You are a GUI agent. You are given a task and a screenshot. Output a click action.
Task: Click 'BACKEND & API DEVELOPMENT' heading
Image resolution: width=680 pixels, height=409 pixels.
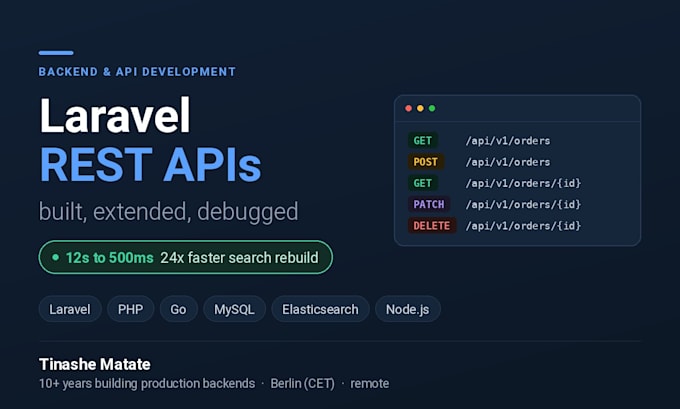[x=137, y=72]
